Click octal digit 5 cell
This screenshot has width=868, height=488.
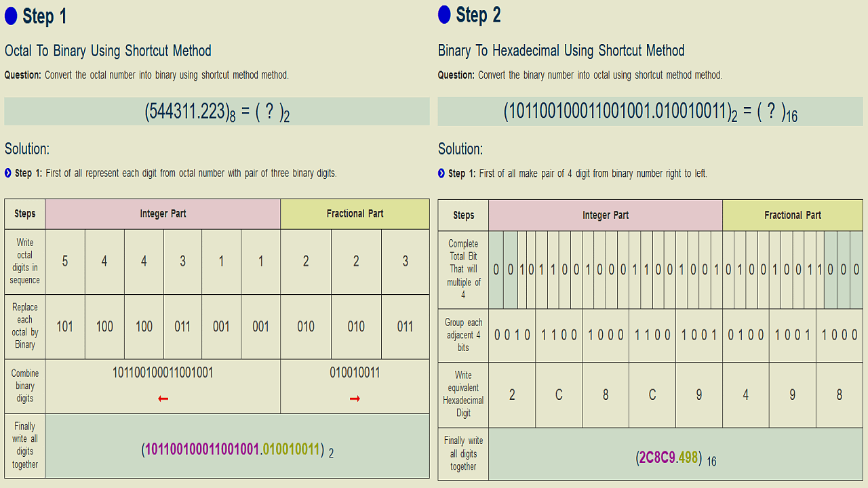(65, 262)
